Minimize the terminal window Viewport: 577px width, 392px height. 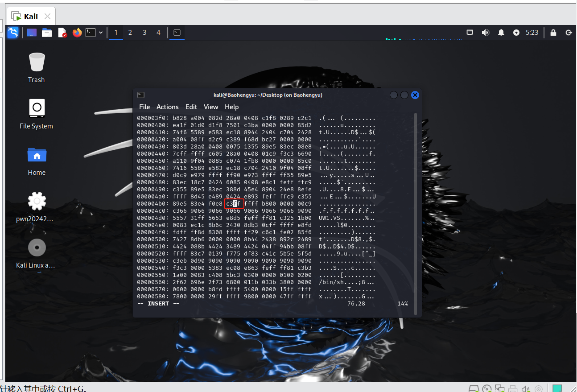[394, 95]
